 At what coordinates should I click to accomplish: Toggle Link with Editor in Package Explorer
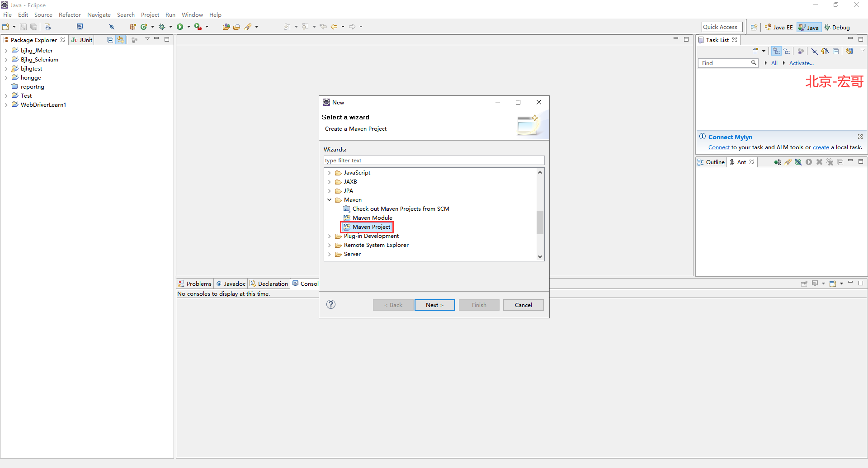pyautogui.click(x=121, y=40)
